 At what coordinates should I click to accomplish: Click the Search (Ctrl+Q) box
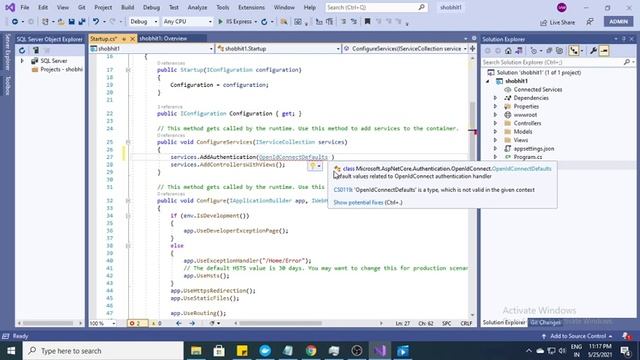click(x=376, y=7)
